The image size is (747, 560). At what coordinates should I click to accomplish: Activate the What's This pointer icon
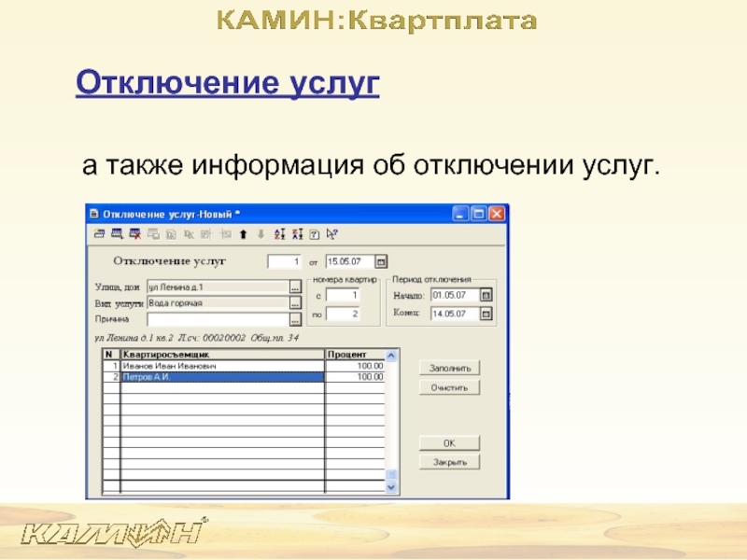coord(332,234)
